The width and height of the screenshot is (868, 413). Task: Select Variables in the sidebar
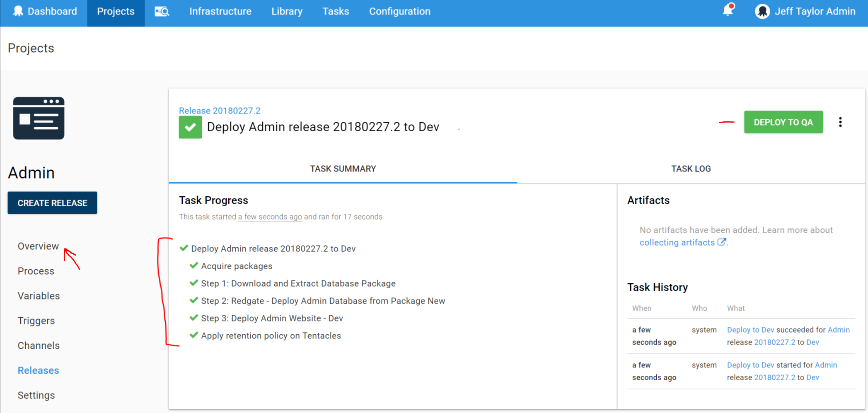[x=39, y=296]
